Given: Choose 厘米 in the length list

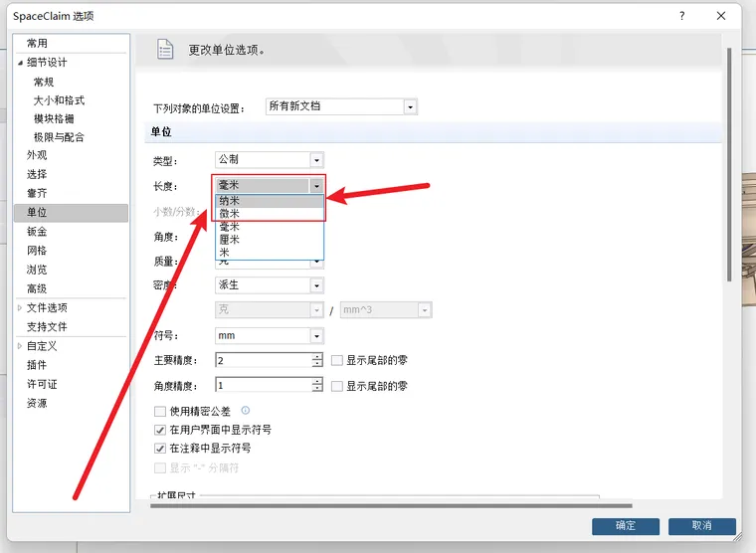Looking at the screenshot, I should (270, 240).
